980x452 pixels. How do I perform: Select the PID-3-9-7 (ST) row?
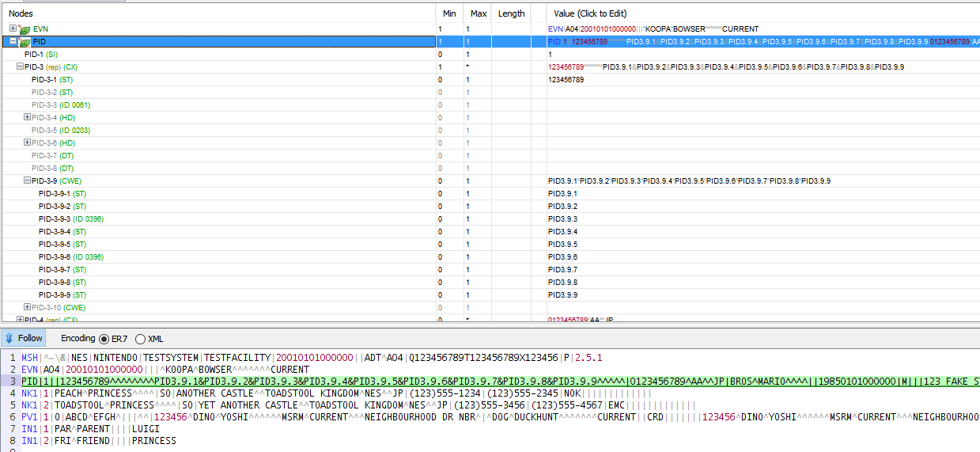click(x=218, y=270)
